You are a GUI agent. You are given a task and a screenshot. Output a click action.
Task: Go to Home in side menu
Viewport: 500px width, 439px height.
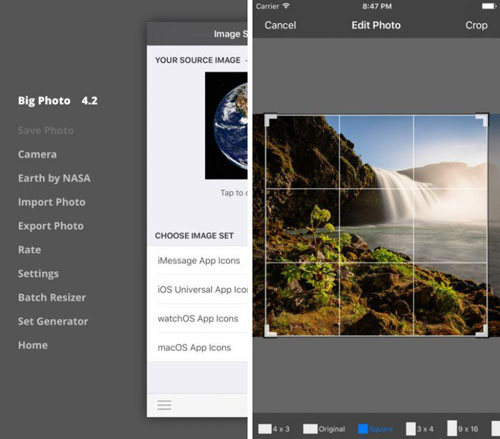[x=33, y=345]
